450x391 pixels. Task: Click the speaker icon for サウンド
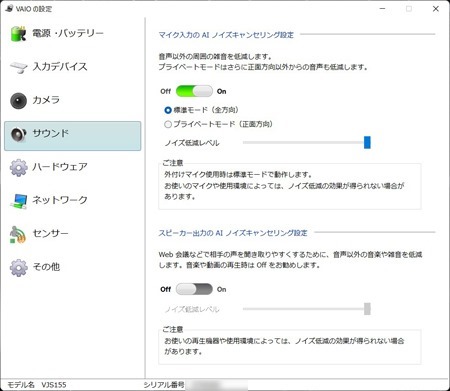[x=18, y=134]
